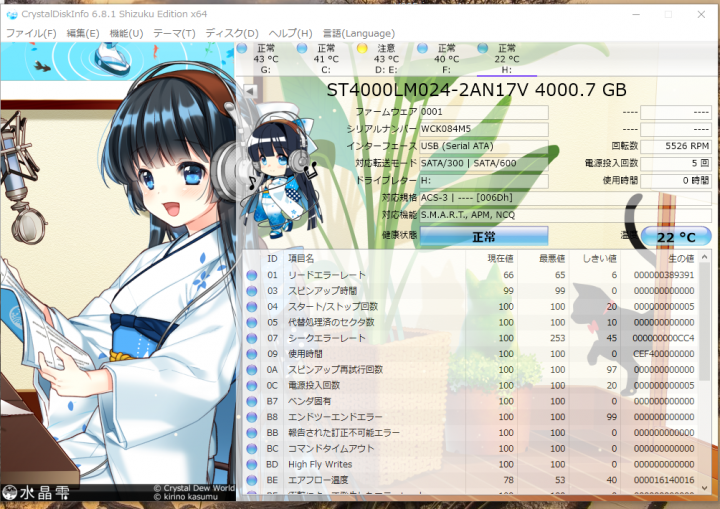Click status orb of row BD High Fly Writes

[x=252, y=464]
